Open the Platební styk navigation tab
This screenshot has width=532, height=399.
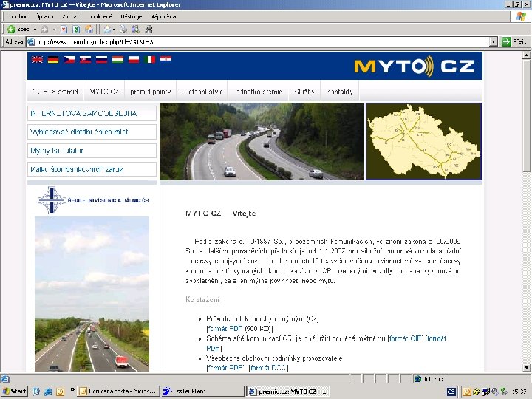tap(202, 92)
